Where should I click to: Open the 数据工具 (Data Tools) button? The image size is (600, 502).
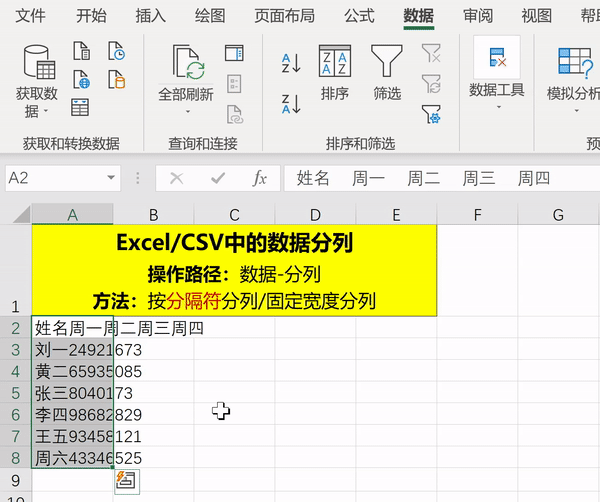(497, 73)
